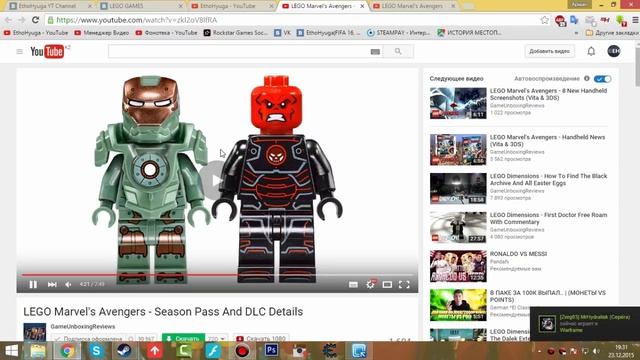Skip to next video in player
Viewport: 640px width, 360px height.
click(x=52, y=284)
